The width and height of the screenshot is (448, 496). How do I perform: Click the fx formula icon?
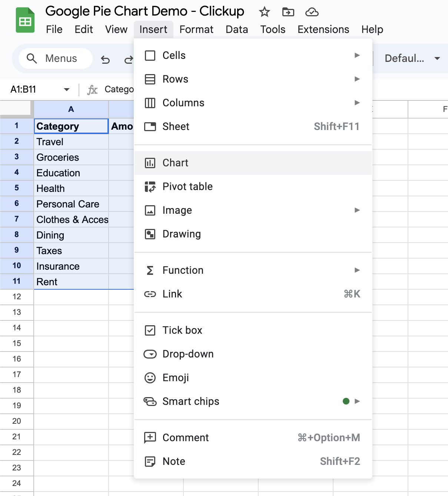coord(92,90)
